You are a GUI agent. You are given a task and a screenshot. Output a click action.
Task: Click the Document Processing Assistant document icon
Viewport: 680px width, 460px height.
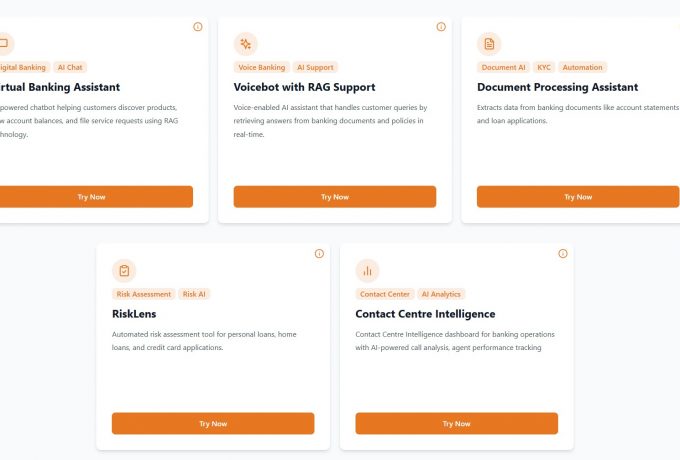[489, 44]
